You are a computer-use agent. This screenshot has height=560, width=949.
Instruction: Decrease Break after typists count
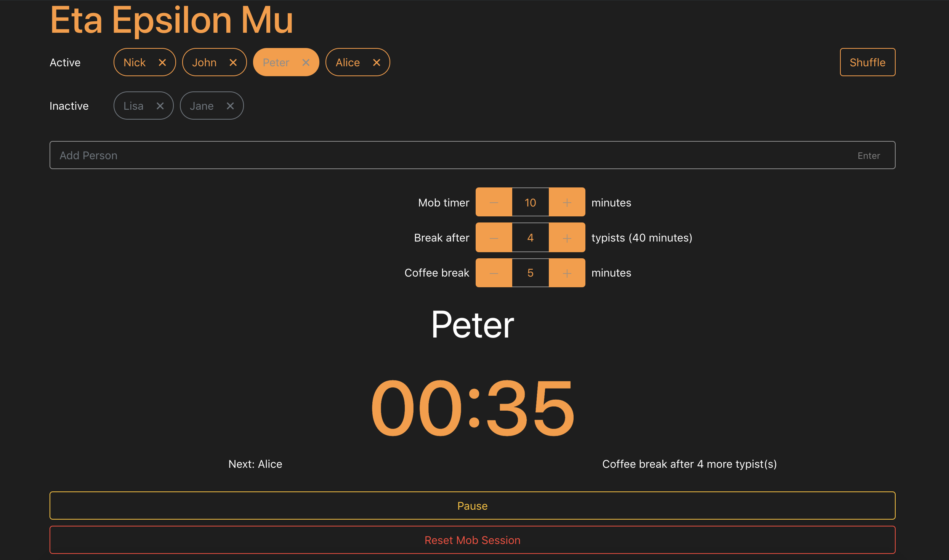tap(494, 238)
